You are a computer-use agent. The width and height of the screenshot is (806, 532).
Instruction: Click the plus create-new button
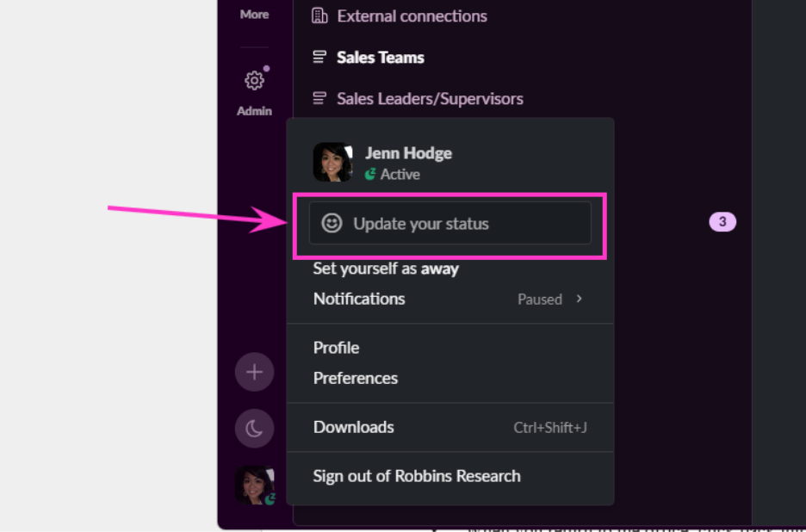pos(254,372)
